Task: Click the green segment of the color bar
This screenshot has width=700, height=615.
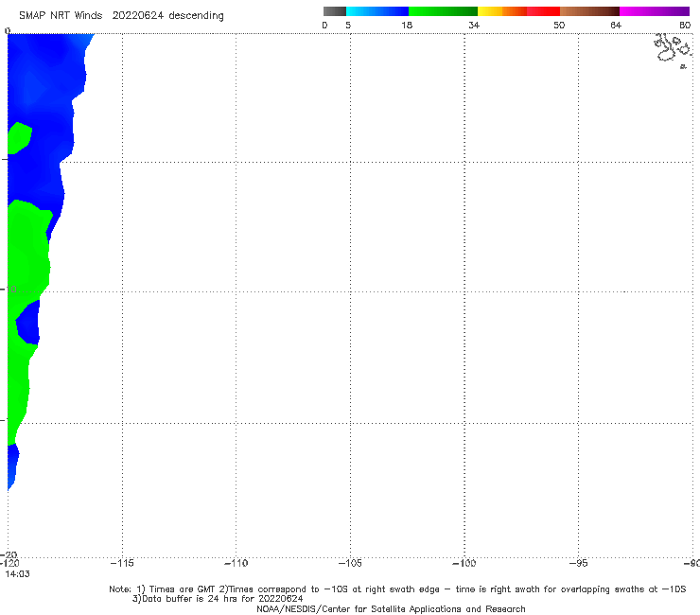Action: [x=443, y=11]
